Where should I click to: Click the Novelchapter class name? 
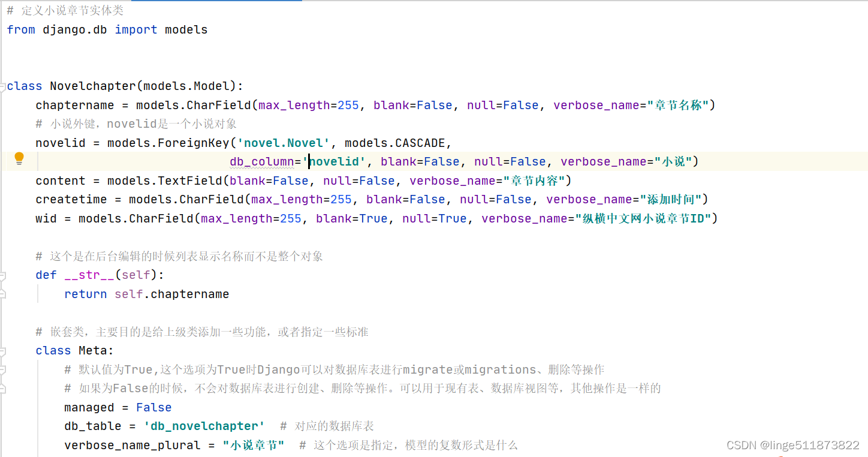[93, 86]
